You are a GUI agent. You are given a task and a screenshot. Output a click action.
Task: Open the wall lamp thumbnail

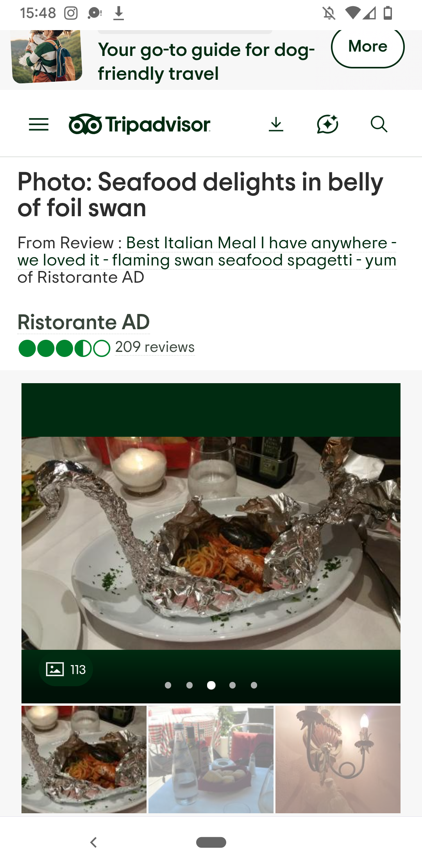click(x=338, y=759)
